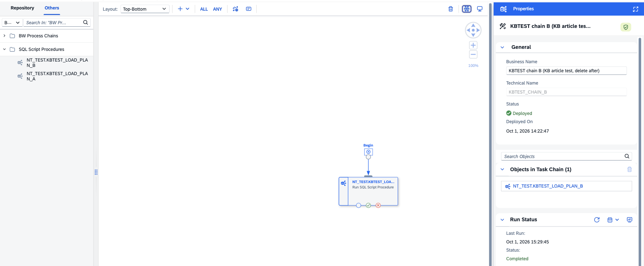Open the Layout Top-Bottom dropdown
Screen dimensions: 644x266
[x=145, y=9]
